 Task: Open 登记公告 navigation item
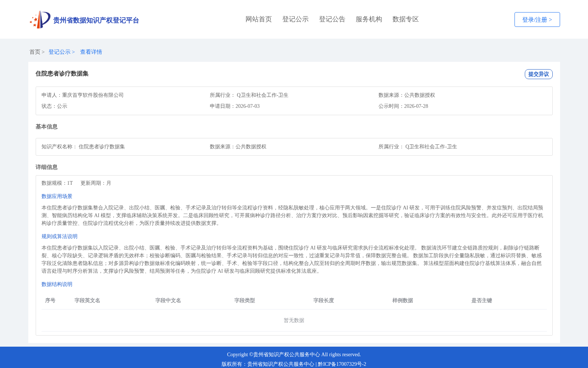(x=332, y=19)
